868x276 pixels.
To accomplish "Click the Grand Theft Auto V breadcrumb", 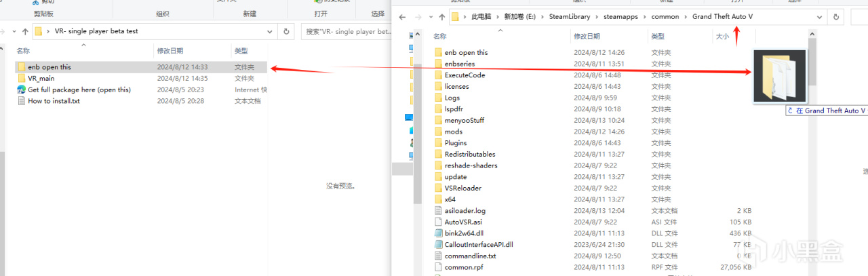I will click(x=723, y=17).
